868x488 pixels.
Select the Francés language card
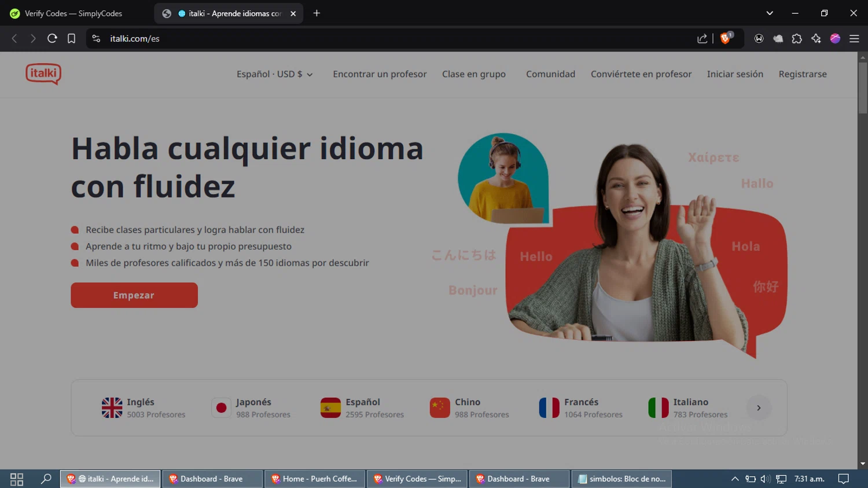(x=580, y=408)
